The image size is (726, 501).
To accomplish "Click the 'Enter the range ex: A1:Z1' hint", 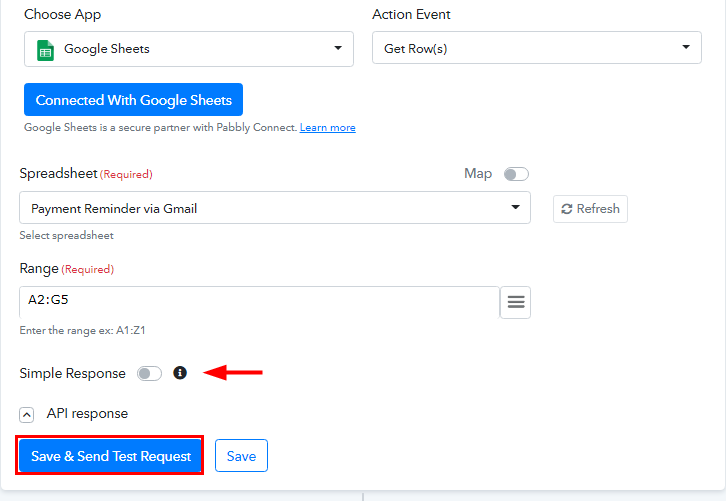I will click(82, 331).
